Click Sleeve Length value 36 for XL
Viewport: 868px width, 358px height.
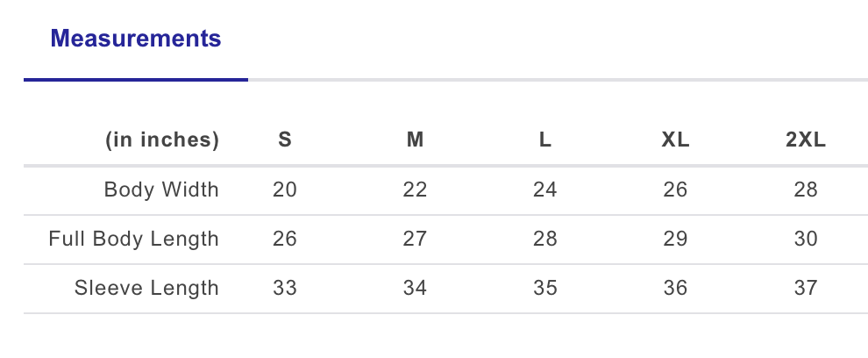tap(675, 288)
